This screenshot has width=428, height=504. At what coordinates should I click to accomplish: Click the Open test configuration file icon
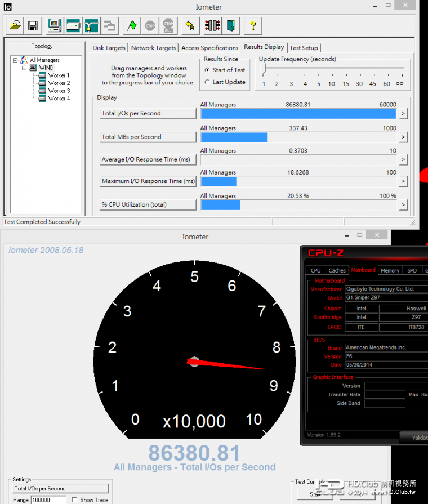pyautogui.click(x=15, y=25)
